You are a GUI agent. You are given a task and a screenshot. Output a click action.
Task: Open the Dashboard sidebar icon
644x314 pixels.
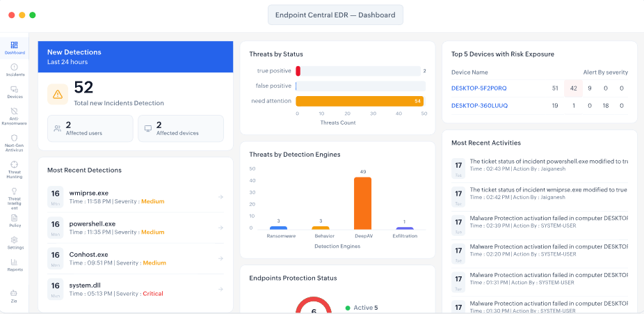tap(15, 45)
